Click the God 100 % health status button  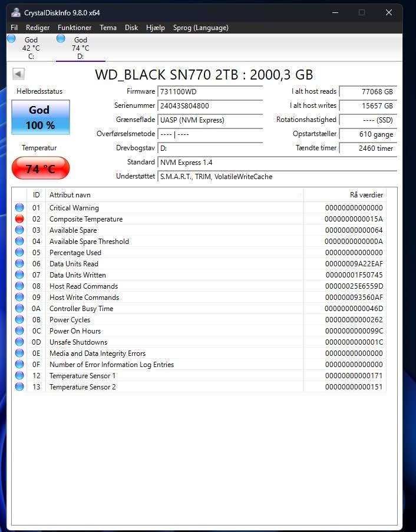click(x=41, y=117)
